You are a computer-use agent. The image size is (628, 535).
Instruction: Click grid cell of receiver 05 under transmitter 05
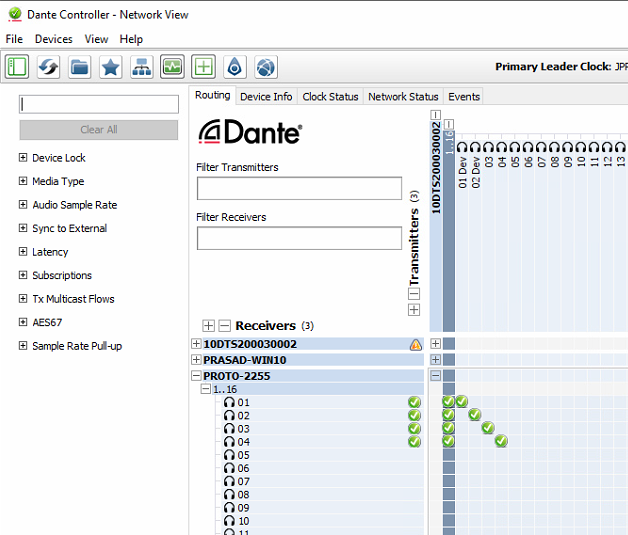tap(514, 455)
